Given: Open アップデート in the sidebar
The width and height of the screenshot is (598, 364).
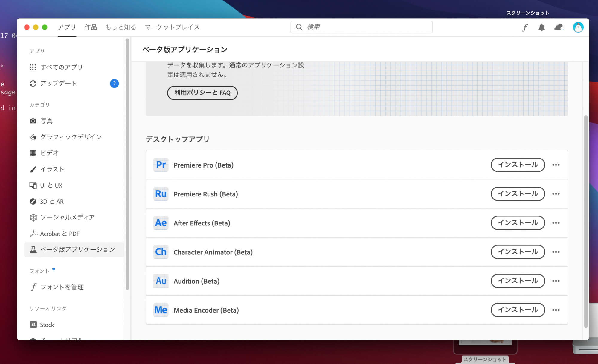Looking at the screenshot, I should [59, 83].
